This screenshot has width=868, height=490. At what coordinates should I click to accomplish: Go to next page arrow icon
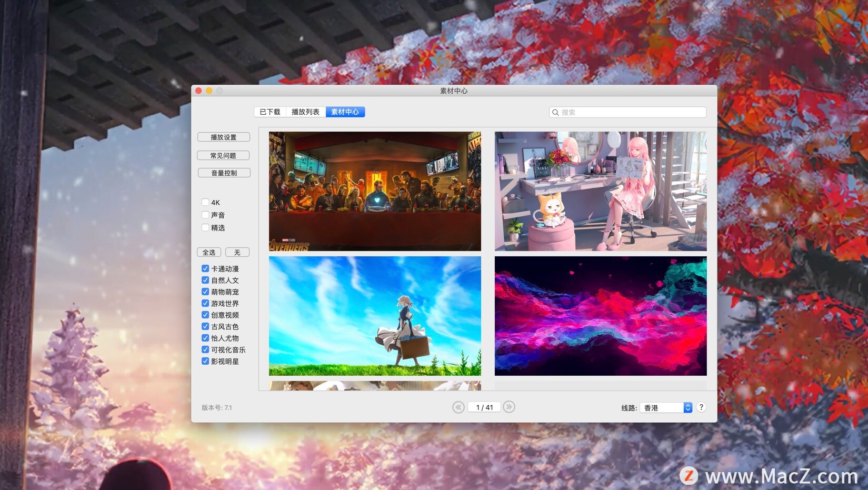pos(508,407)
